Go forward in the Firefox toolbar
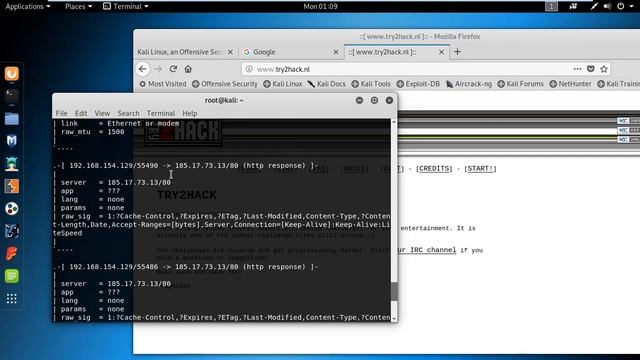 coord(158,69)
